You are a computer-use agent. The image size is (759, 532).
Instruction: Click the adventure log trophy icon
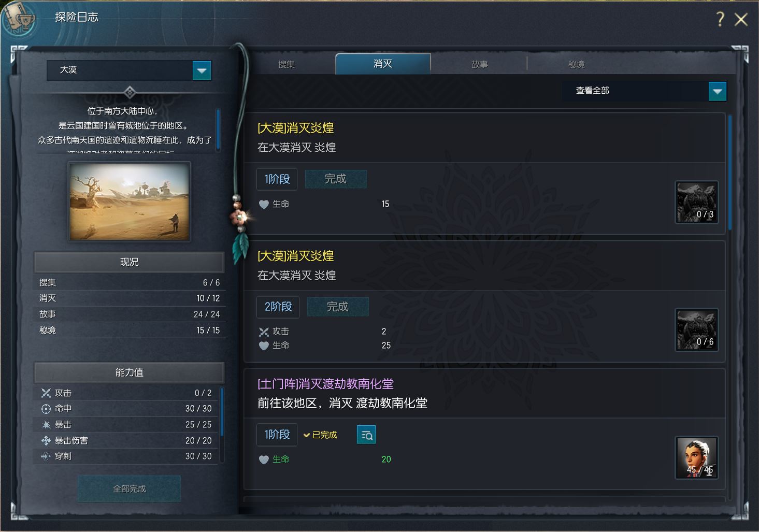[20, 20]
